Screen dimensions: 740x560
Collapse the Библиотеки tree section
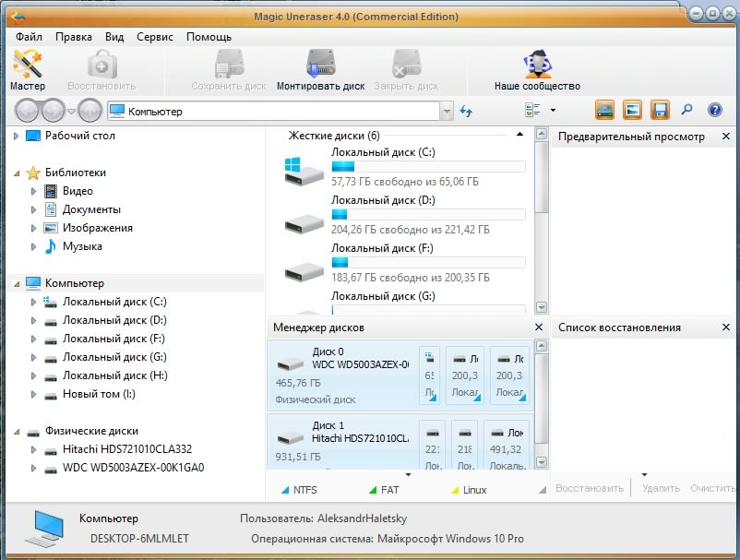[x=18, y=173]
